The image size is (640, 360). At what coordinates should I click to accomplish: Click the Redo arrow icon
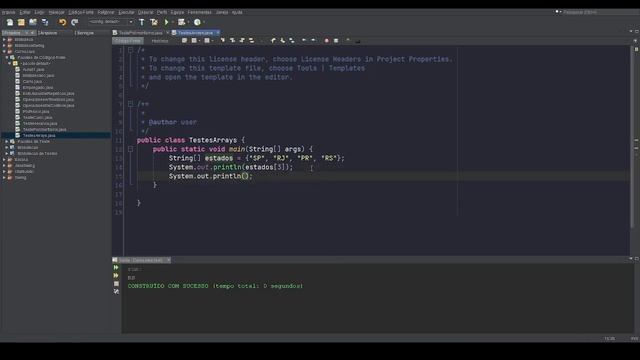click(x=74, y=22)
